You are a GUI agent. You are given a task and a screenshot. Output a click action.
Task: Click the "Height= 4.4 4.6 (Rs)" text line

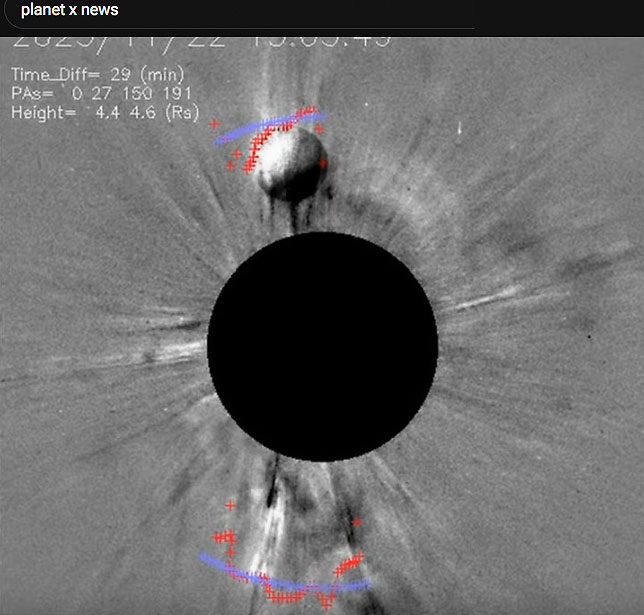click(x=105, y=113)
